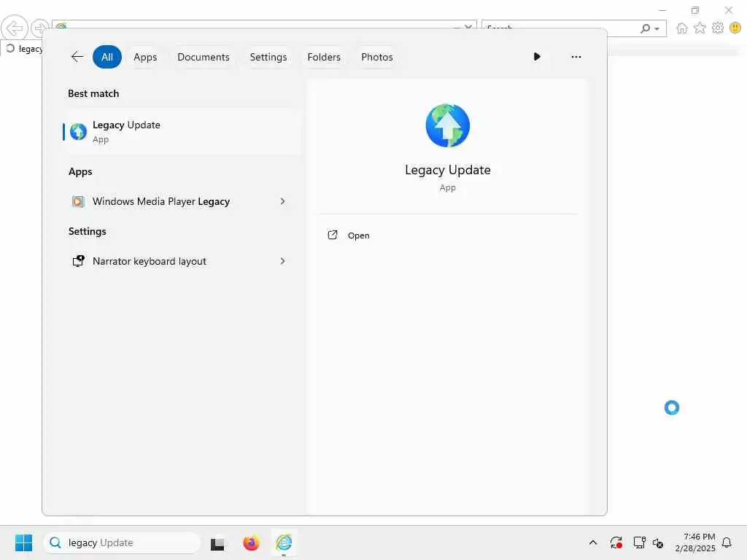Image resolution: width=747 pixels, height=560 pixels.
Task: Open the Windows Start menu
Action: pos(23,542)
